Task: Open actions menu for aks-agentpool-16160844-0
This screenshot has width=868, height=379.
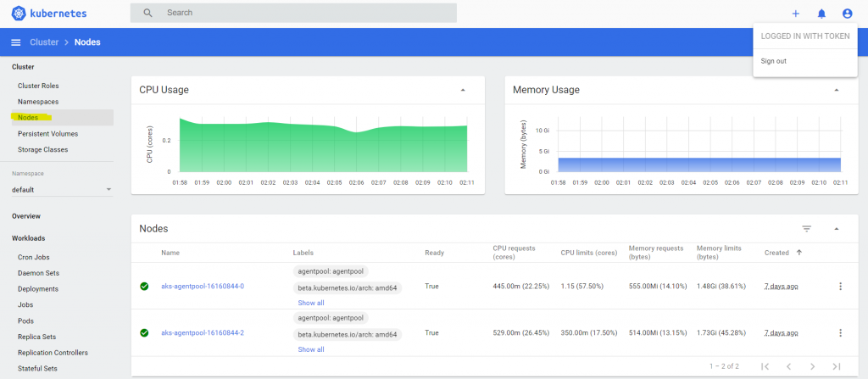Action: tap(840, 287)
